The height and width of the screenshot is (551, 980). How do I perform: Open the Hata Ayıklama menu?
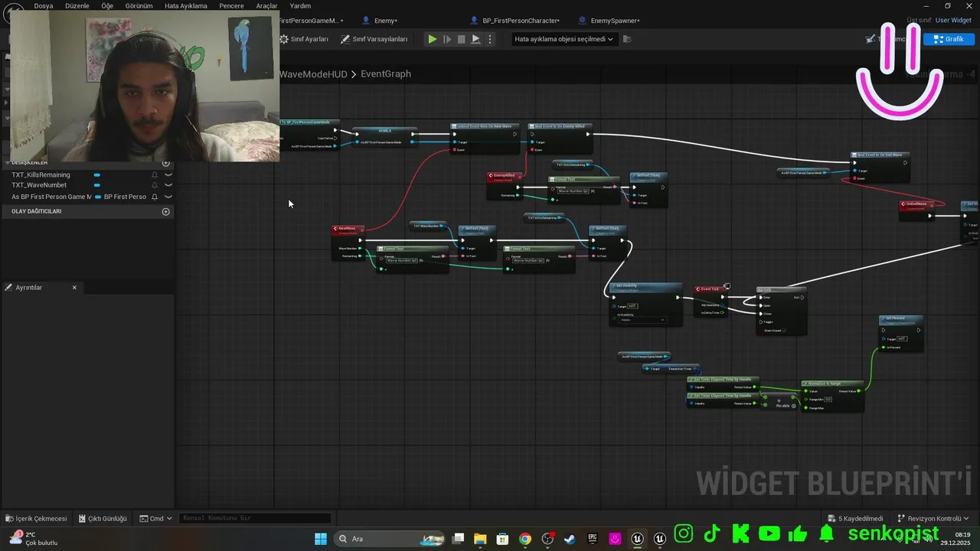point(186,5)
